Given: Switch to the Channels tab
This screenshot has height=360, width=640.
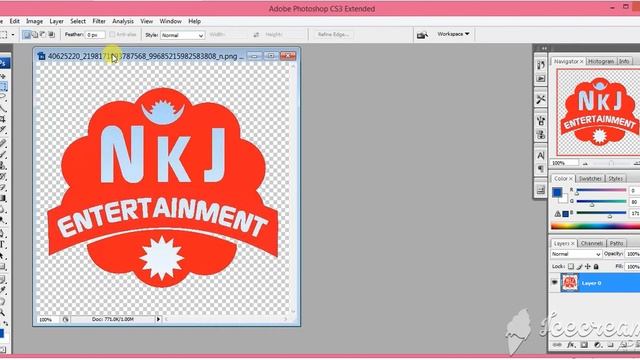Looking at the screenshot, I should 591,243.
